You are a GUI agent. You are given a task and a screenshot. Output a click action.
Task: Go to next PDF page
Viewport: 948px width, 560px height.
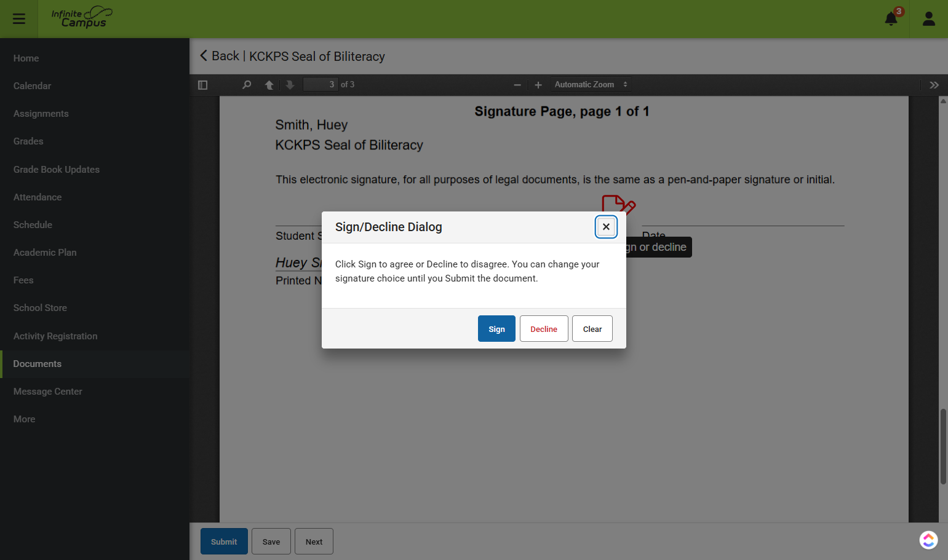[290, 85]
